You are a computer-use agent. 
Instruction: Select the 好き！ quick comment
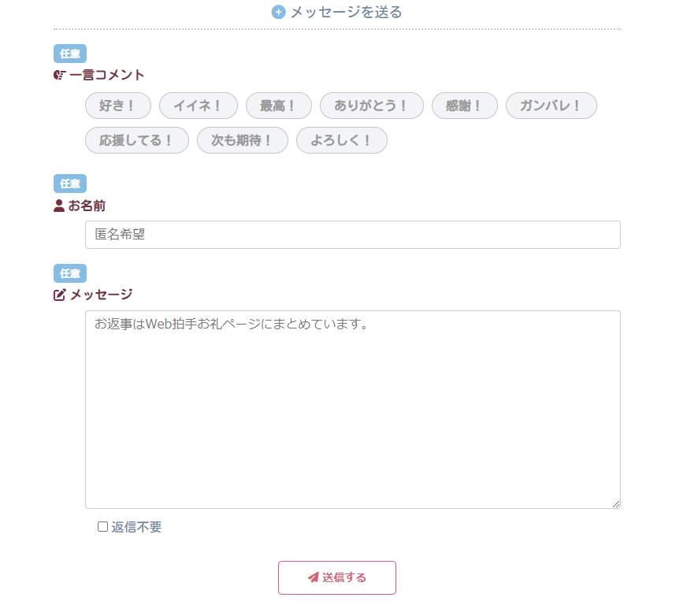118,106
